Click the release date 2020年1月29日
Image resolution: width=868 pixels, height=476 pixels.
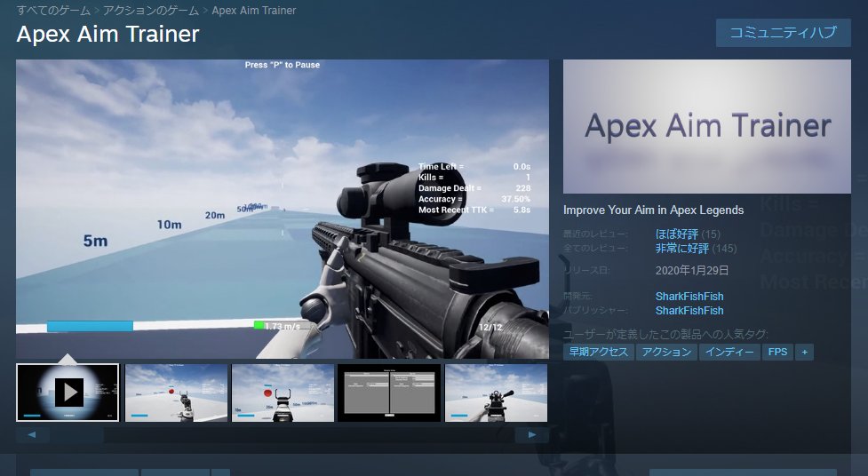click(x=692, y=271)
